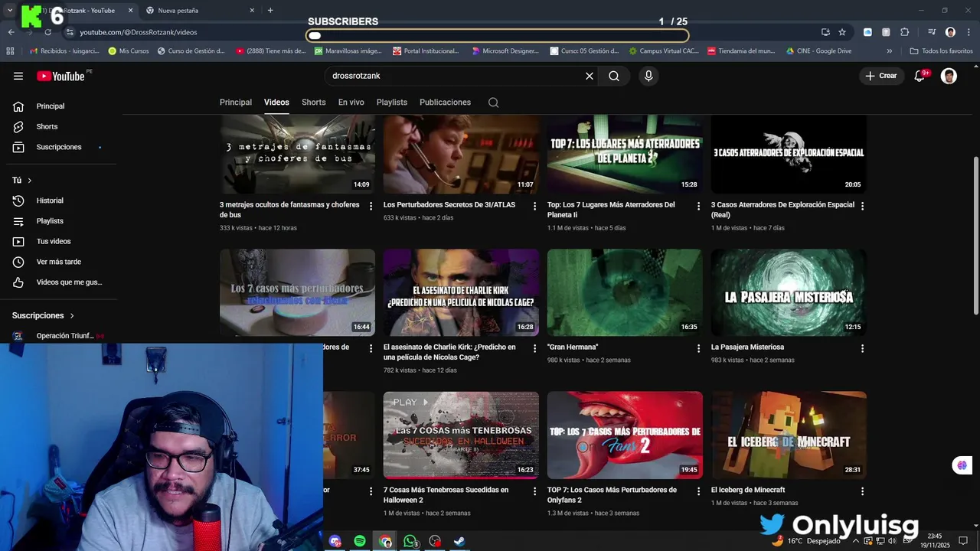This screenshot has width=980, height=551.
Task: Open Ver más tarde in the sidebar
Action: point(61,262)
